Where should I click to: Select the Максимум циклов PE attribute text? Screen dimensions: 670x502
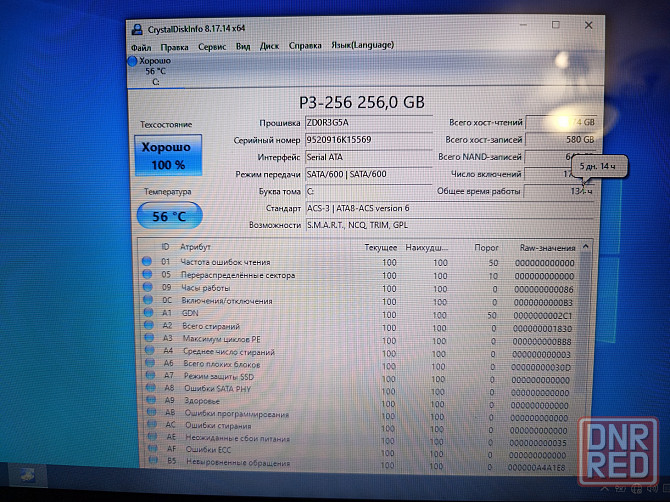(x=222, y=339)
